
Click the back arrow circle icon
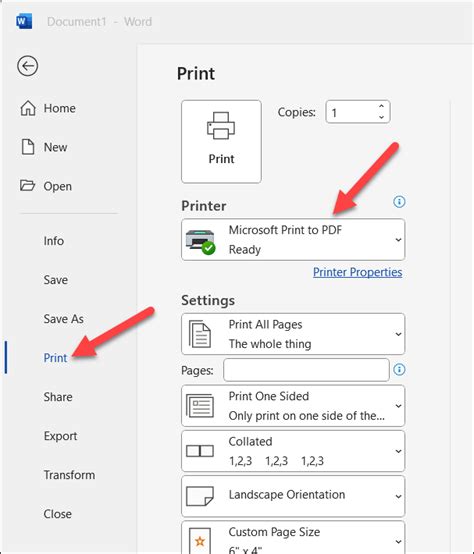click(x=28, y=66)
